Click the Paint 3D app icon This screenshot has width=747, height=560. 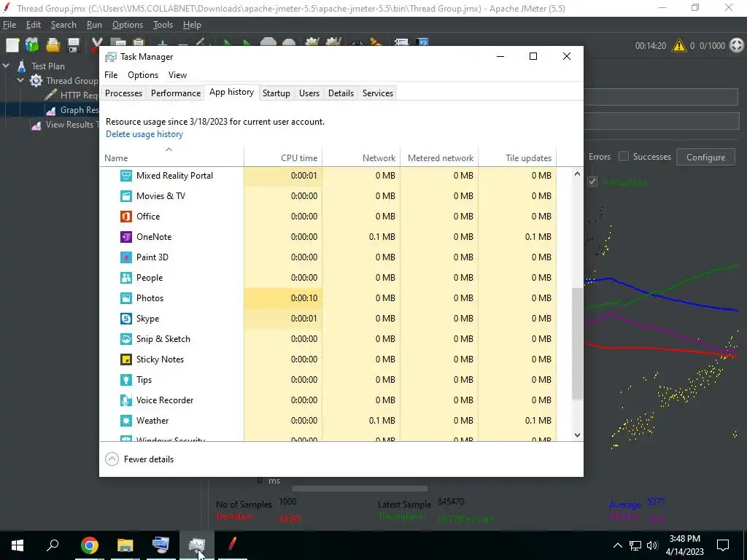pyautogui.click(x=125, y=257)
